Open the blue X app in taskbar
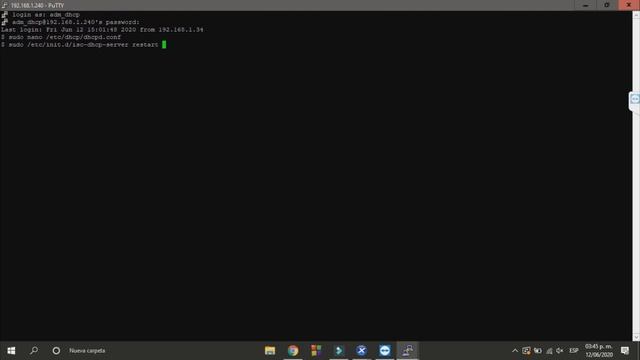This screenshot has height=360, width=640. [x=362, y=351]
